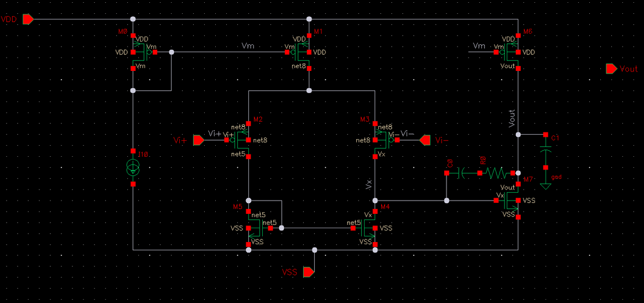Image resolution: width=644 pixels, height=303 pixels.
Task: Select the R0 resistor symbol
Action: pyautogui.click(x=496, y=173)
